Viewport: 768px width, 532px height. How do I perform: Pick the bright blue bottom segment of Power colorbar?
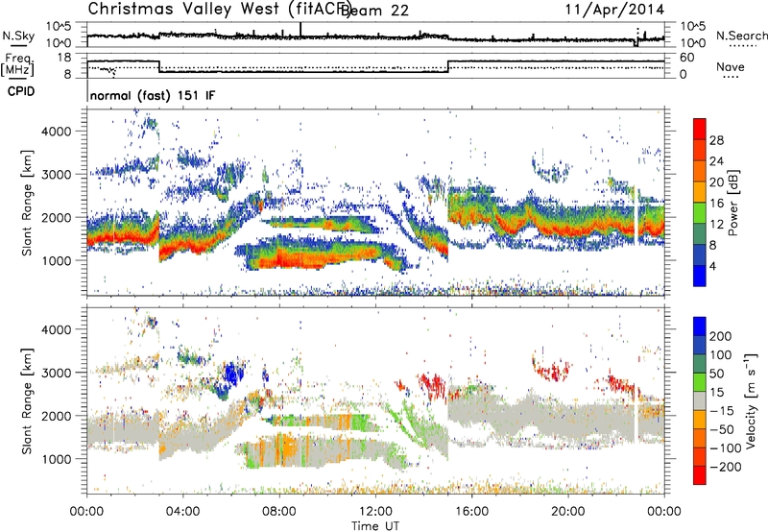pos(700,276)
